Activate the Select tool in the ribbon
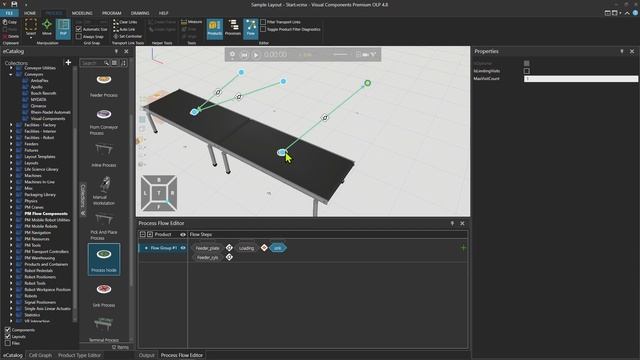This screenshot has height=360, width=640. click(31, 27)
